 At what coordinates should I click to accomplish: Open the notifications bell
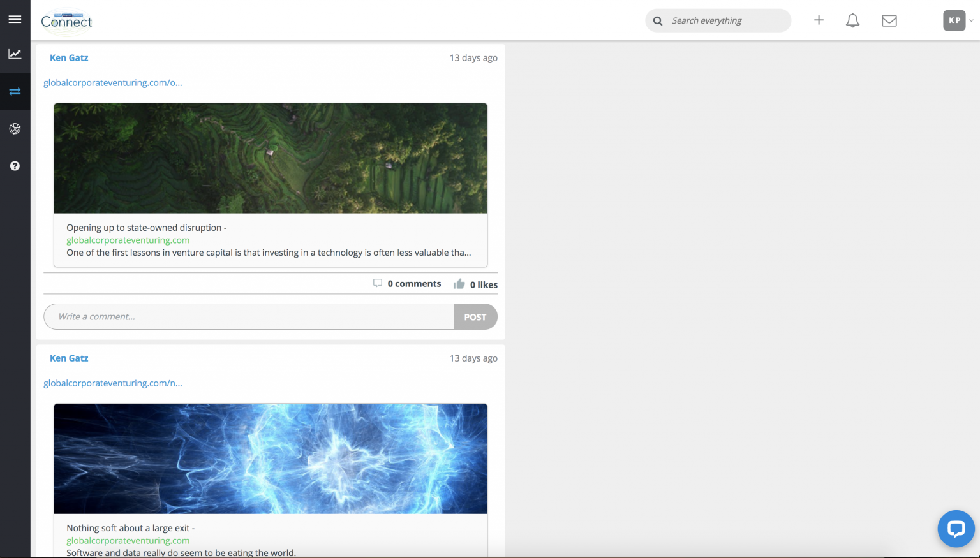point(852,20)
